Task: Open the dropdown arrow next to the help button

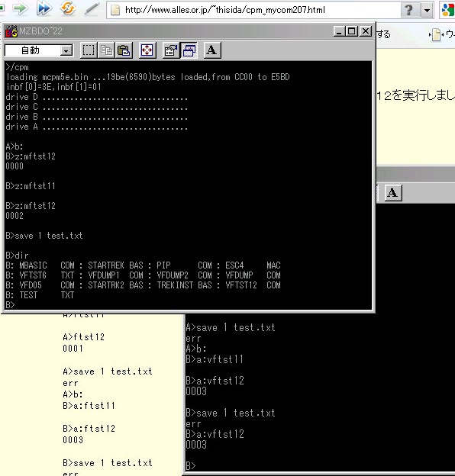Action: (427, 11)
